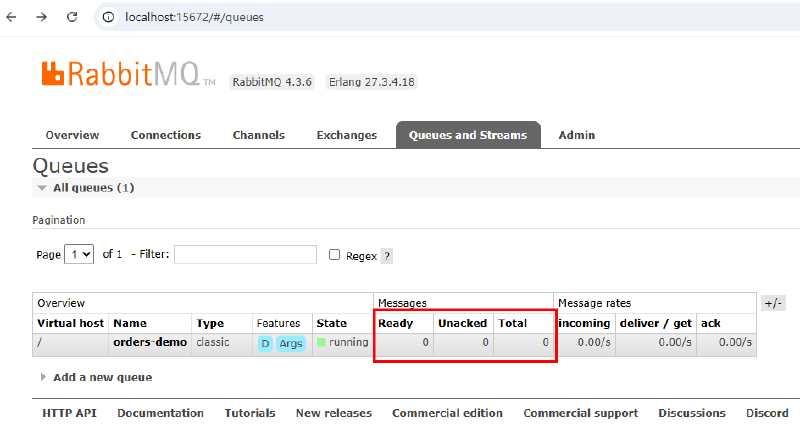
Task: Open the Documentation footer link
Action: (x=160, y=413)
